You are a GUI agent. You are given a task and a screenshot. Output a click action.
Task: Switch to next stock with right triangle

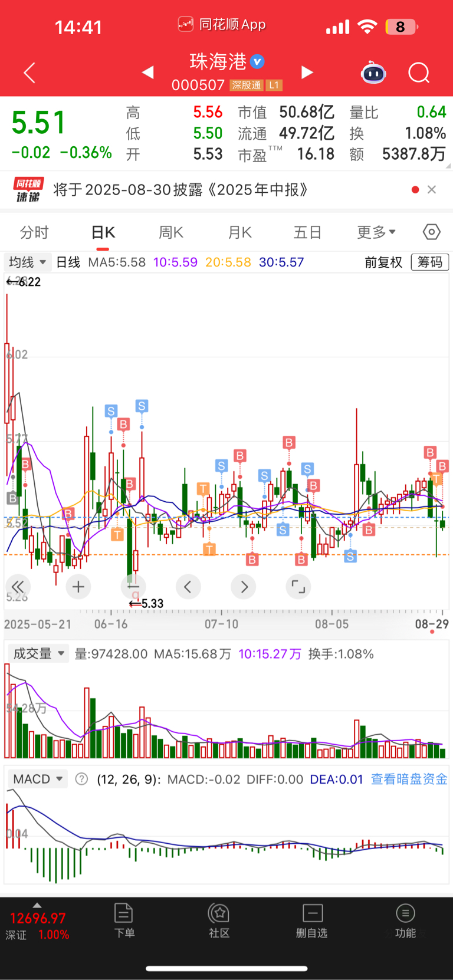click(307, 73)
